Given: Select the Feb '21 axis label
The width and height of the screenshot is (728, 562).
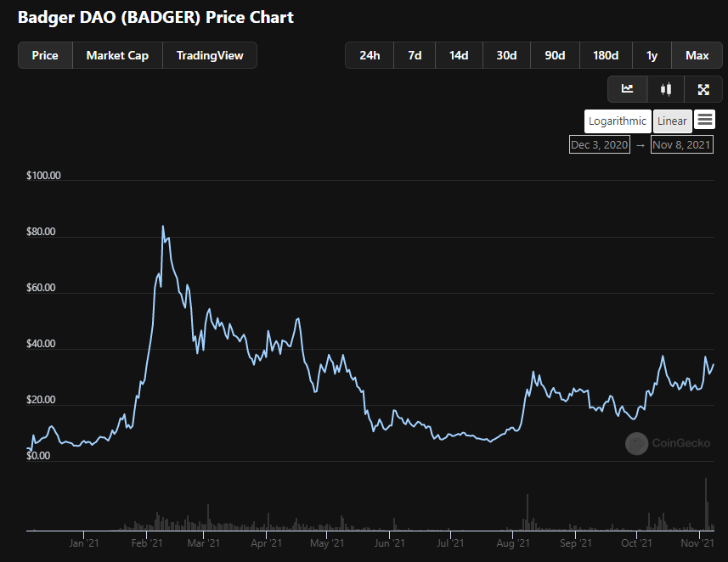Looking at the screenshot, I should [147, 543].
